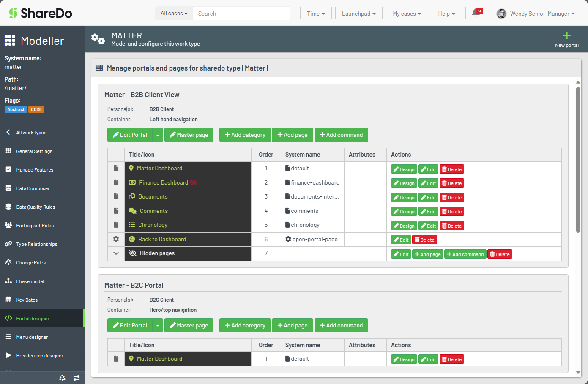
Task: Open the Help menu
Action: point(446,13)
